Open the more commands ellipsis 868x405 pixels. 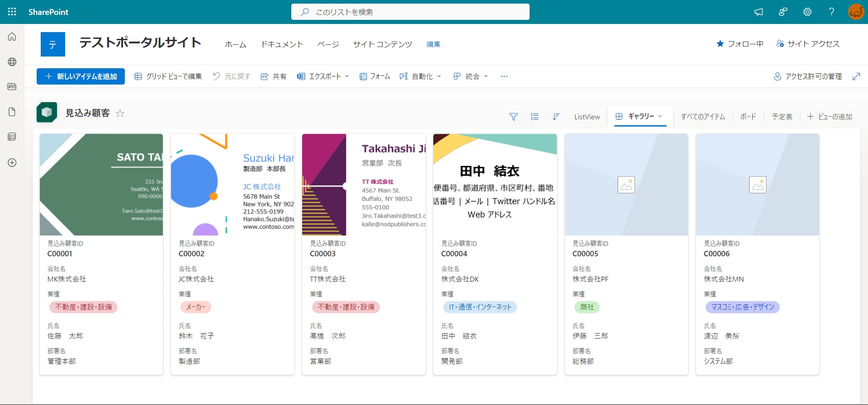point(504,76)
